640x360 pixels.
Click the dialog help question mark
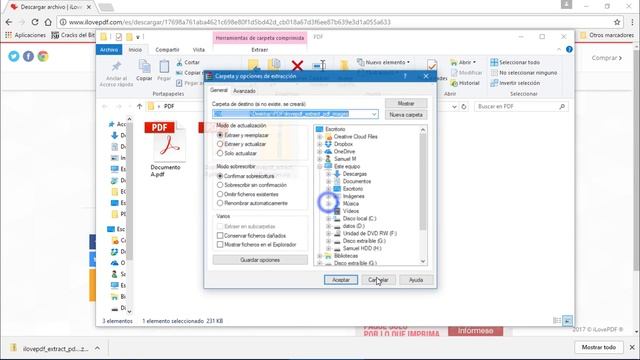coord(405,76)
